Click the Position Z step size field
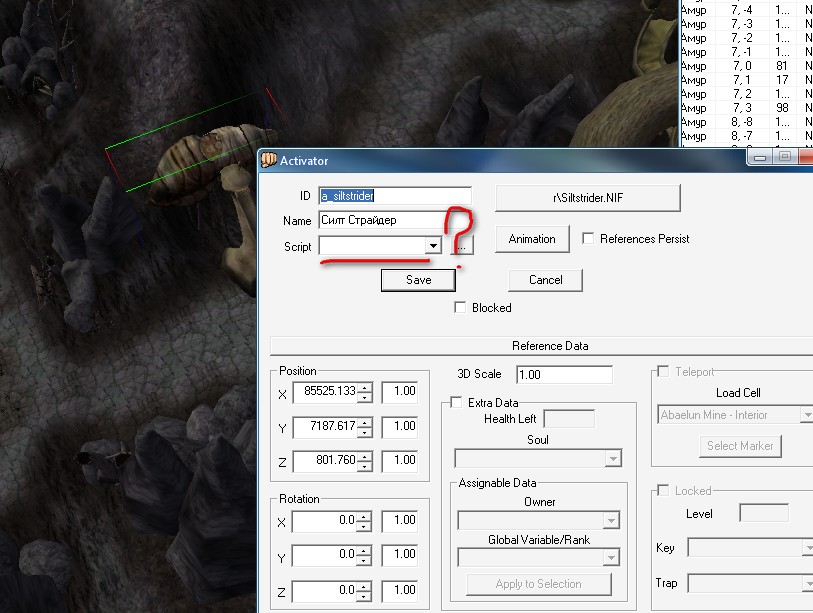This screenshot has height=613, width=813. (400, 461)
